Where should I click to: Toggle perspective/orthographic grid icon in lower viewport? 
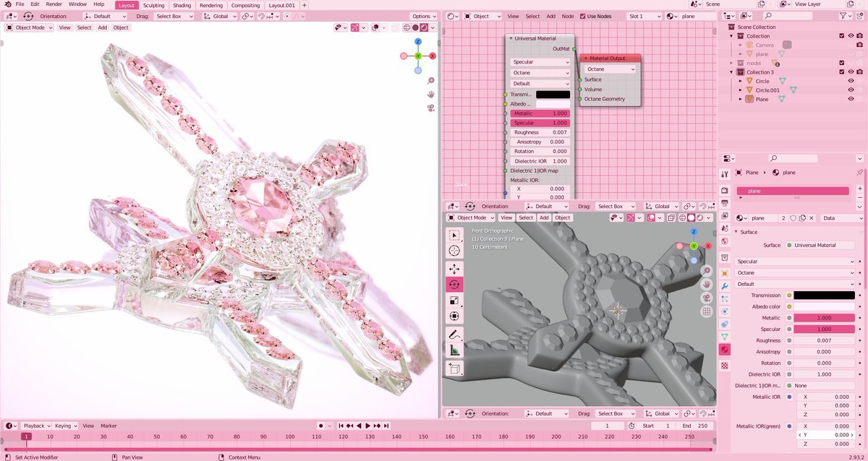click(707, 312)
